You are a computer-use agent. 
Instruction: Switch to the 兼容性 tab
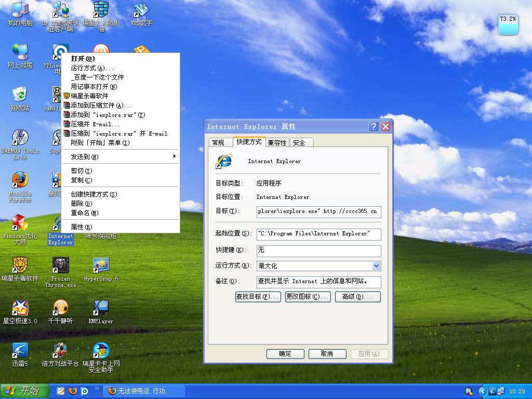click(x=277, y=142)
